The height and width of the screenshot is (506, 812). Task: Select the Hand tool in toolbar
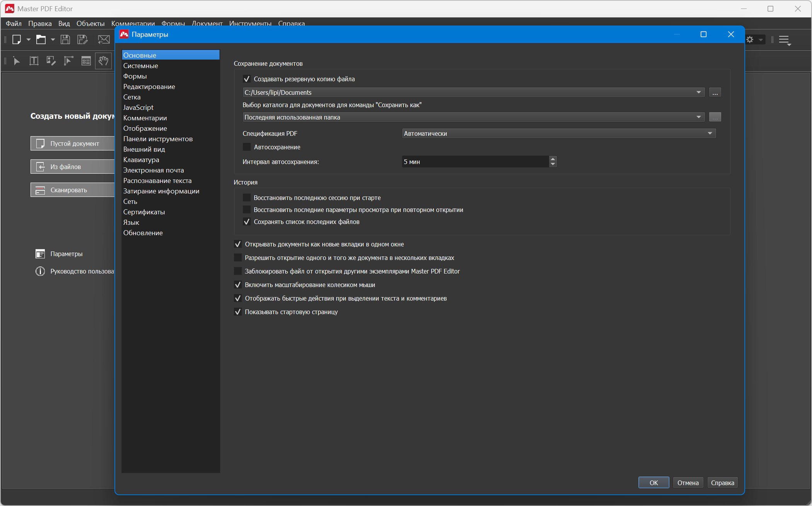click(103, 61)
